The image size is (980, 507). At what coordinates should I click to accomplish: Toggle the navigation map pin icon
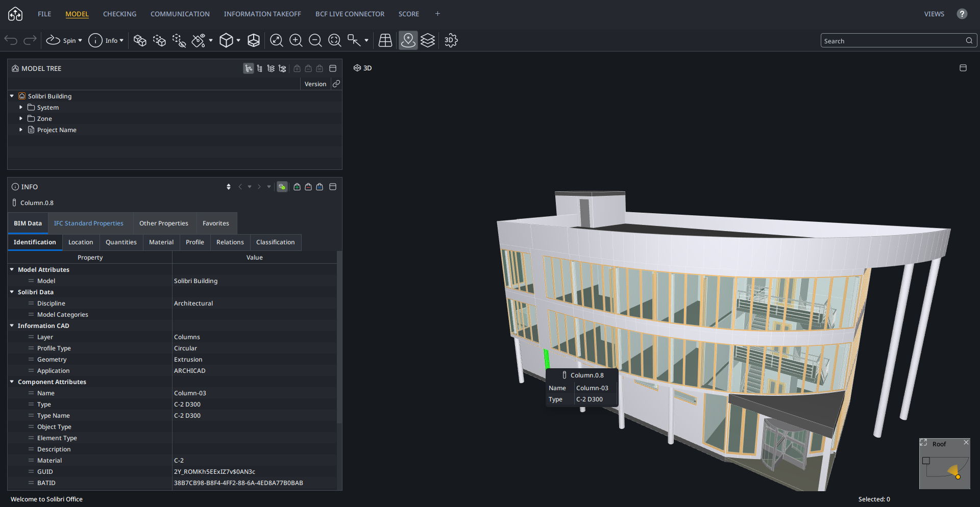(408, 40)
